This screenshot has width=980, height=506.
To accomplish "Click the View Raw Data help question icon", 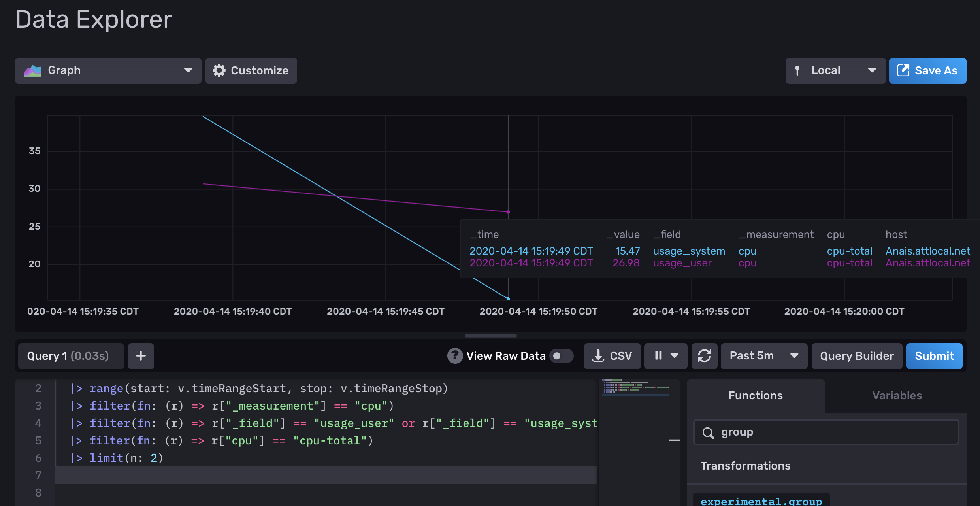I will pos(455,356).
